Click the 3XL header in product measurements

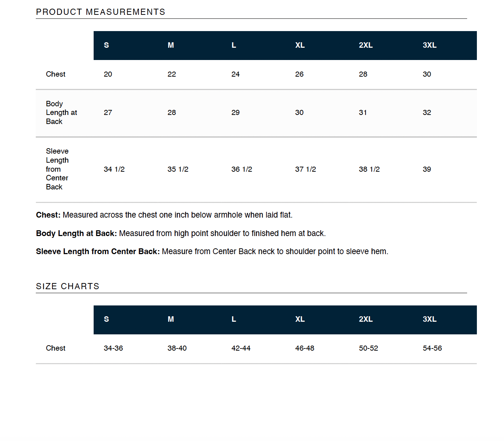(430, 45)
